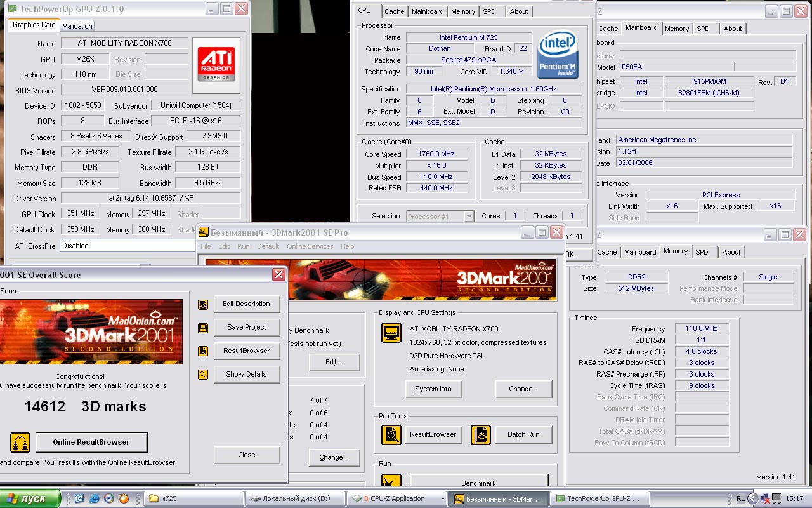Viewport: 812px width, 508px height.
Task: Select SPD tab in the CPU-Z Memory window
Action: pos(702,252)
